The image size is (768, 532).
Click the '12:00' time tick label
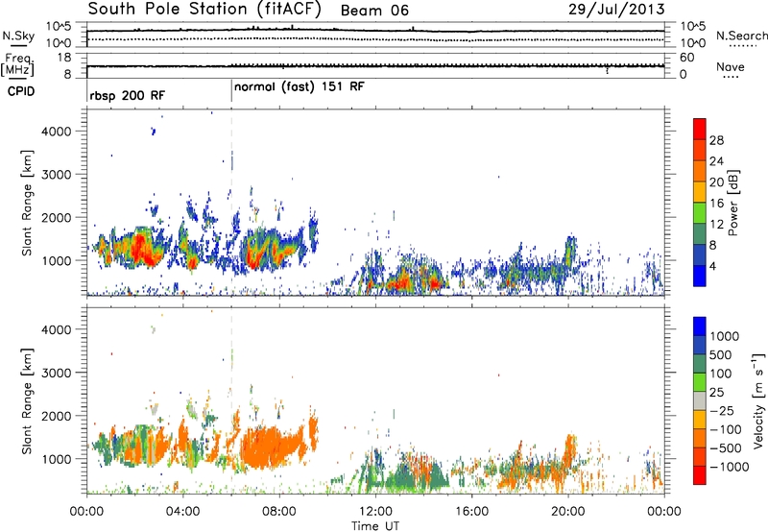(x=375, y=512)
